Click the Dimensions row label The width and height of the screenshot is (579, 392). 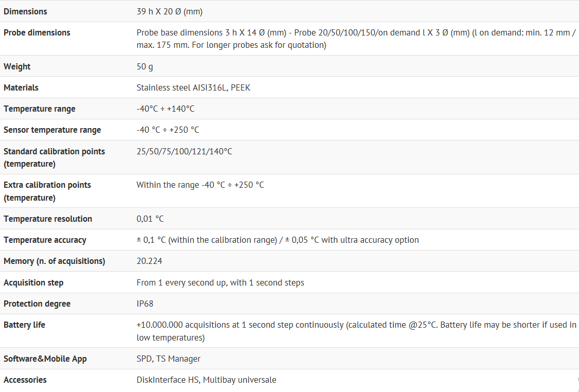[x=25, y=11]
